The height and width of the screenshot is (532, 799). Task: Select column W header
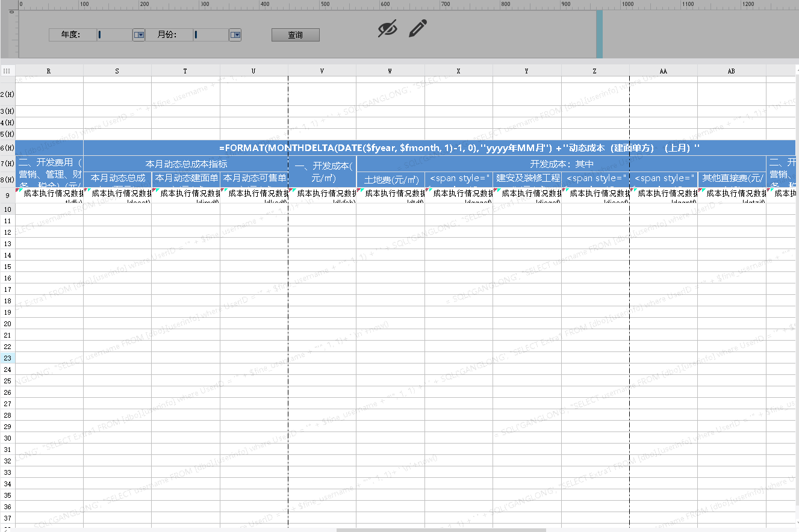pos(390,71)
